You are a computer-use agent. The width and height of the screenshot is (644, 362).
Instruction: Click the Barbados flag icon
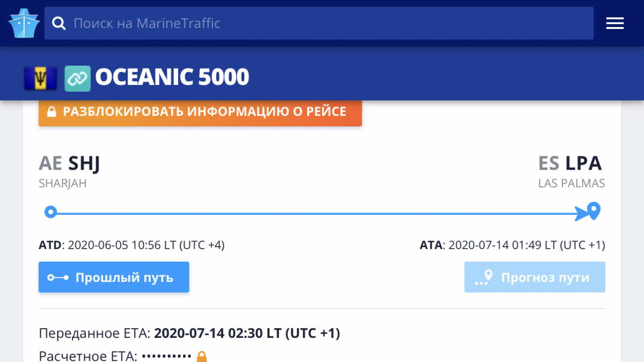[x=40, y=78]
